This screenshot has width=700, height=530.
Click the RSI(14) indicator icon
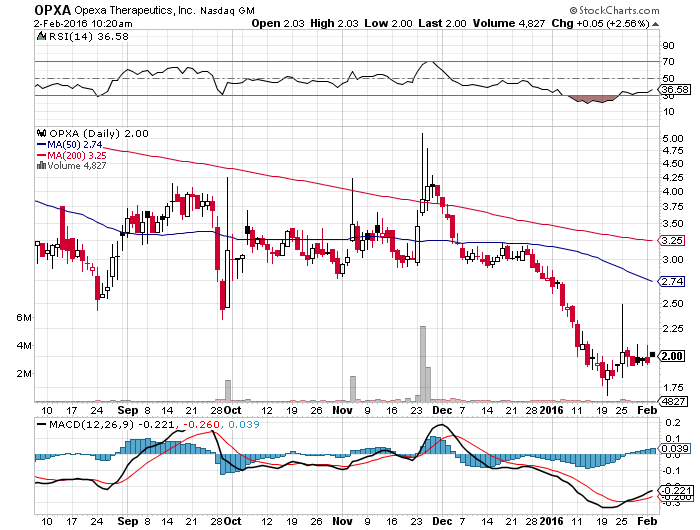pyautogui.click(x=41, y=36)
